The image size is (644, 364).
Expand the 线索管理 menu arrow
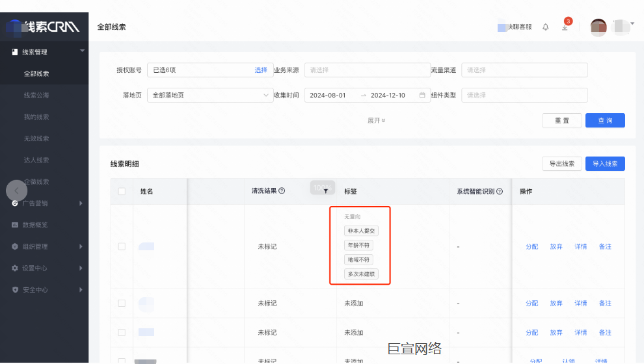(x=82, y=51)
